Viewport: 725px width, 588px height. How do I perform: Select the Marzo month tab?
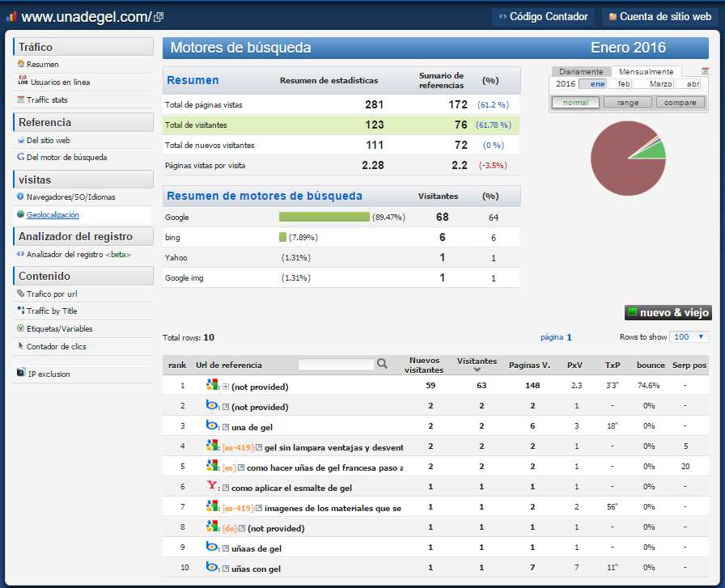click(654, 83)
